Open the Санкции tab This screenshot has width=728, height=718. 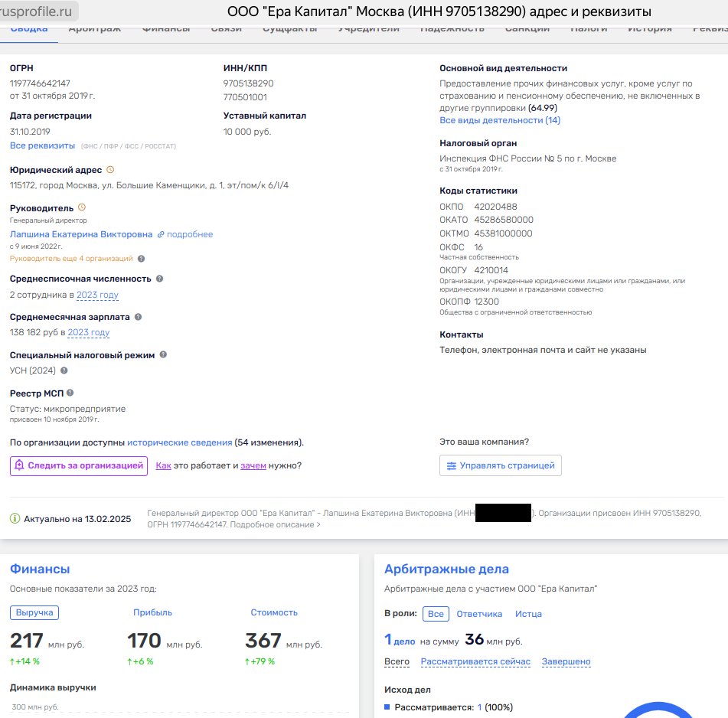[x=527, y=30]
